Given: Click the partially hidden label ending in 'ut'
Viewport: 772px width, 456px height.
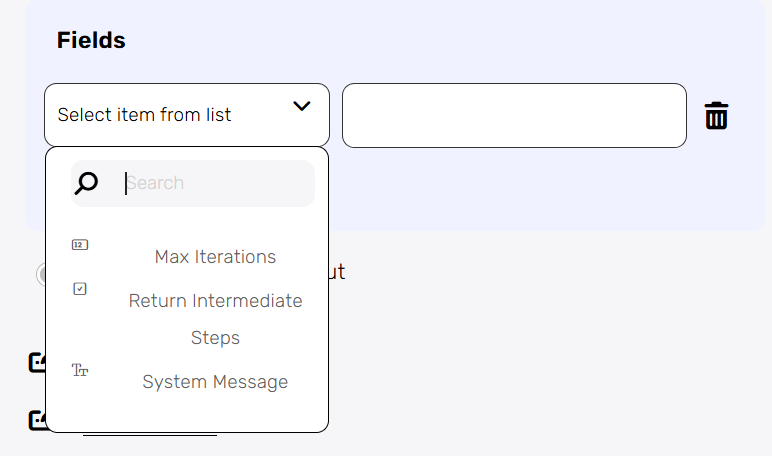Looking at the screenshot, I should tap(337, 272).
